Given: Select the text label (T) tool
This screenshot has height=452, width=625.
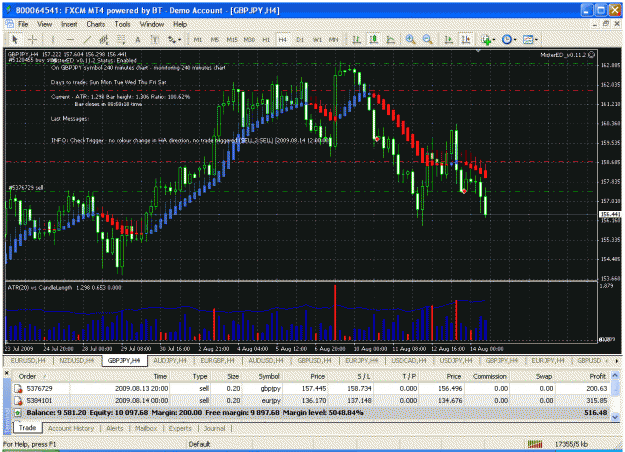Looking at the screenshot, I should (155, 39).
